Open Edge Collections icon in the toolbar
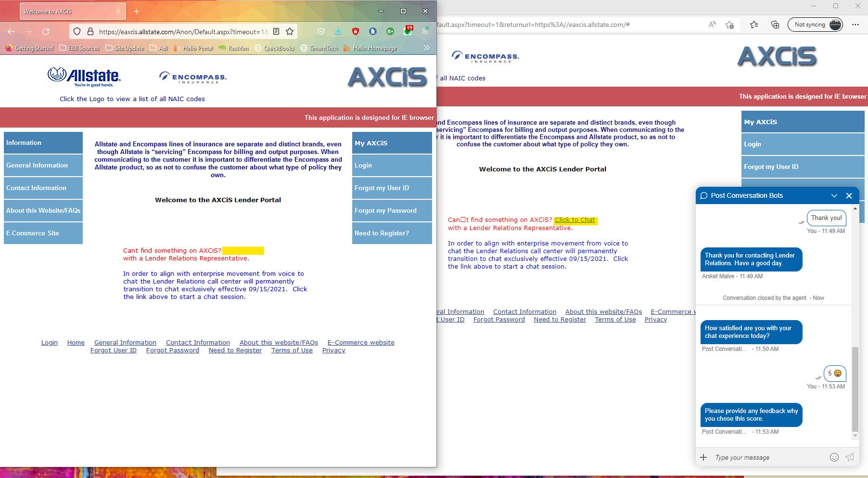This screenshot has height=478, width=868. tap(775, 24)
